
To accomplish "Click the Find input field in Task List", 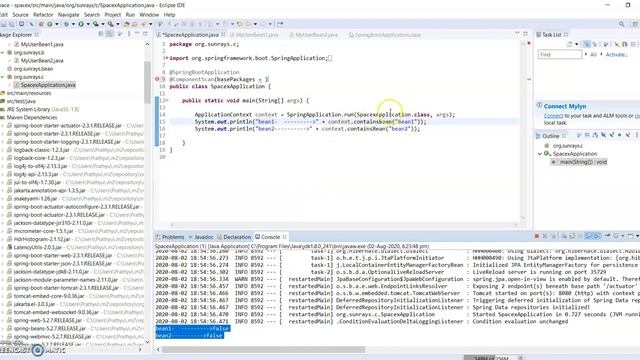I will (560, 54).
